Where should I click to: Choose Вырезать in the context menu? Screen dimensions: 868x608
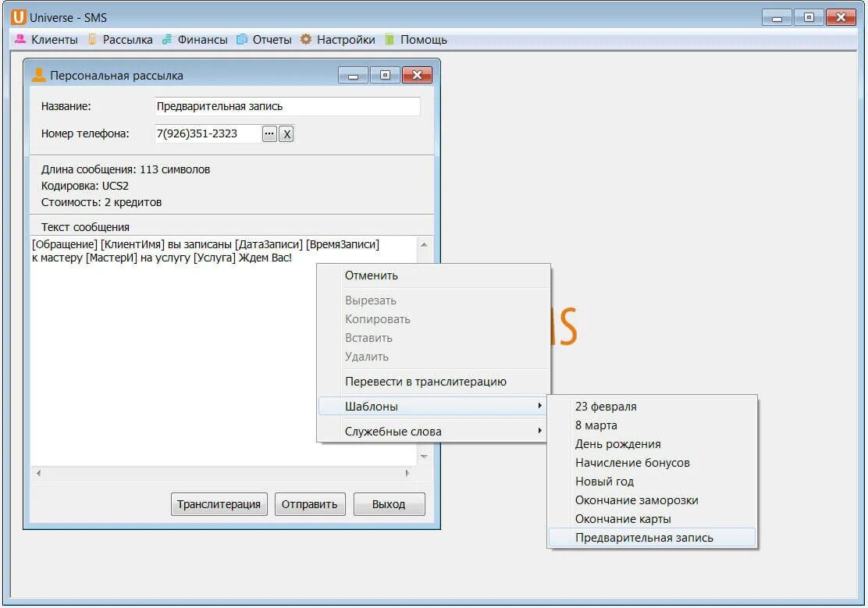(x=434, y=300)
